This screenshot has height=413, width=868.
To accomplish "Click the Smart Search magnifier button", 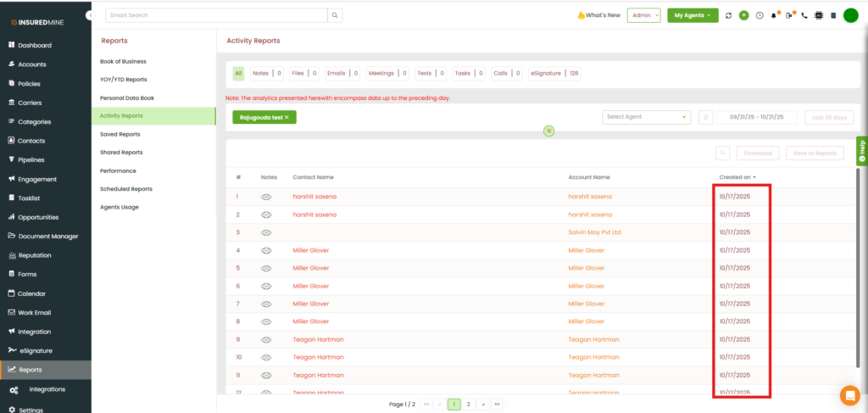I will (336, 15).
